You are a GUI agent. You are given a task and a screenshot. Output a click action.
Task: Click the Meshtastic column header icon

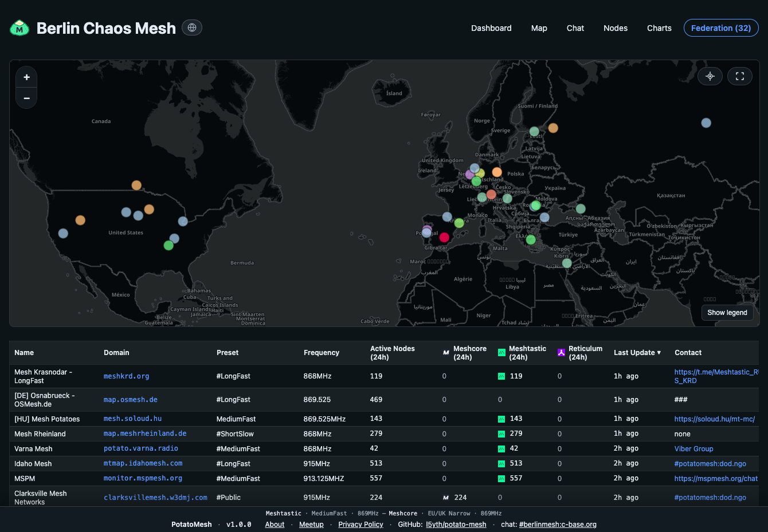coord(501,353)
